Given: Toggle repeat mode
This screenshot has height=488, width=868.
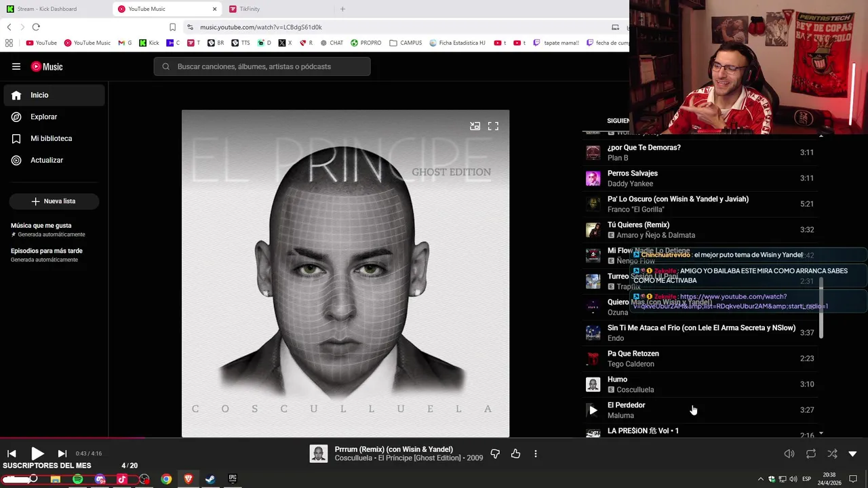Looking at the screenshot, I should pos(811,453).
